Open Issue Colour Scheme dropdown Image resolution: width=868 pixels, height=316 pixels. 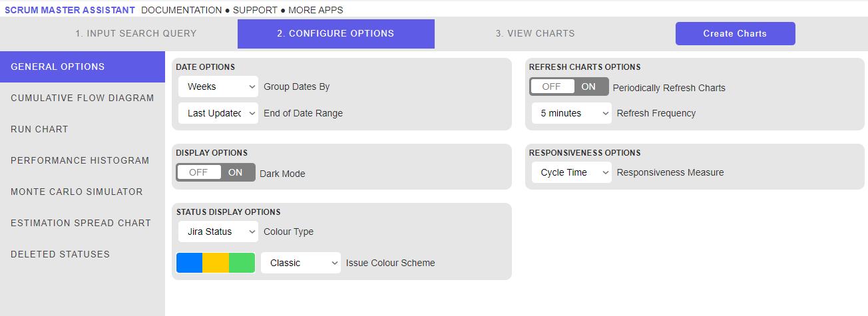[x=301, y=263]
